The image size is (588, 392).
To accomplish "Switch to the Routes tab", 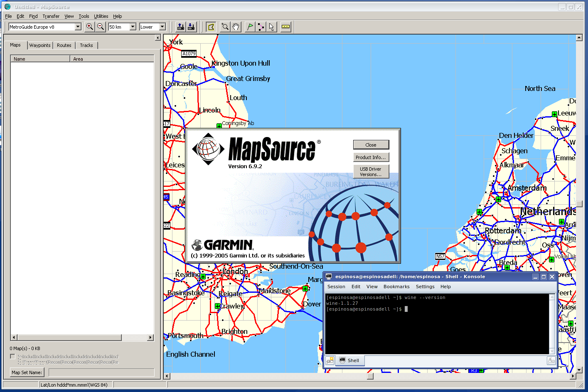I will click(64, 45).
